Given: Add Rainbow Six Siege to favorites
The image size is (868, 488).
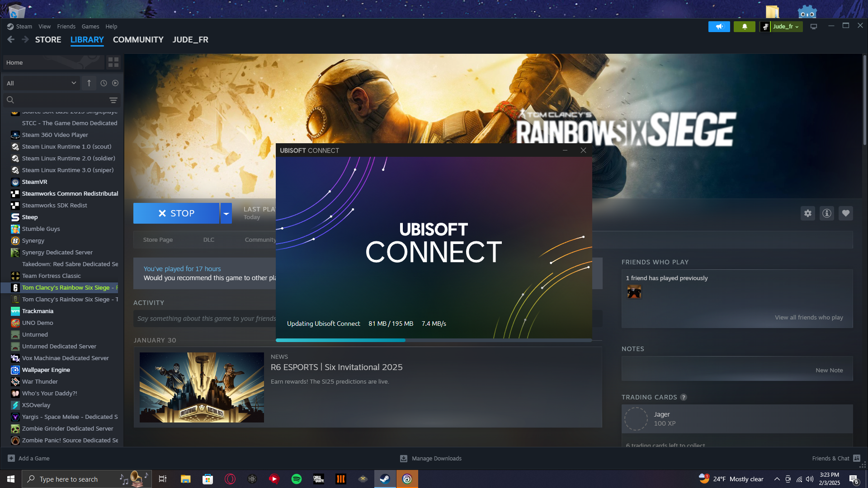Looking at the screenshot, I should pos(846,213).
